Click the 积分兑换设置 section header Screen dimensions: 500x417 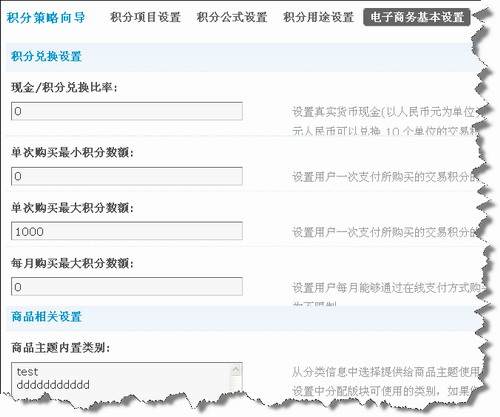coord(46,56)
